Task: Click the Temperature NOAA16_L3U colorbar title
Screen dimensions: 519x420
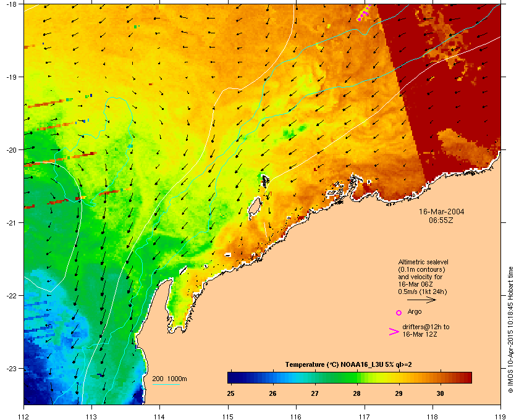Action: 348,365
